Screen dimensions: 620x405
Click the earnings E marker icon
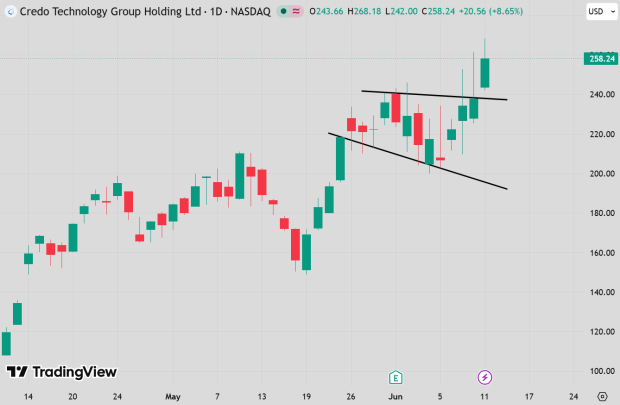(x=395, y=378)
